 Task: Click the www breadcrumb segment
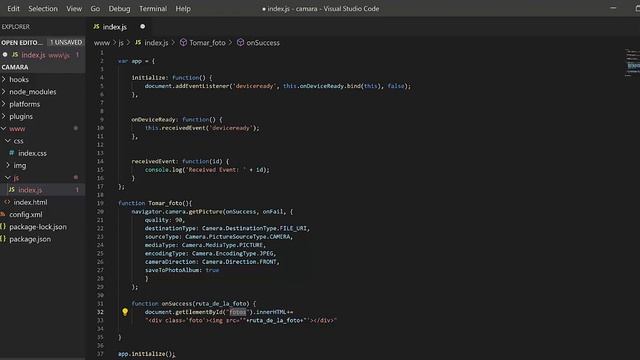click(102, 43)
